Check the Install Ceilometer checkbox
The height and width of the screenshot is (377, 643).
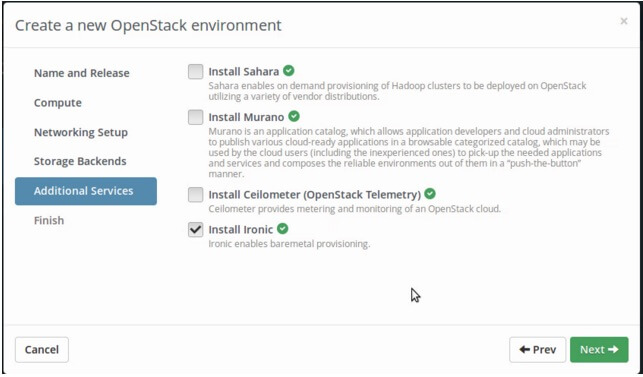[196, 194]
